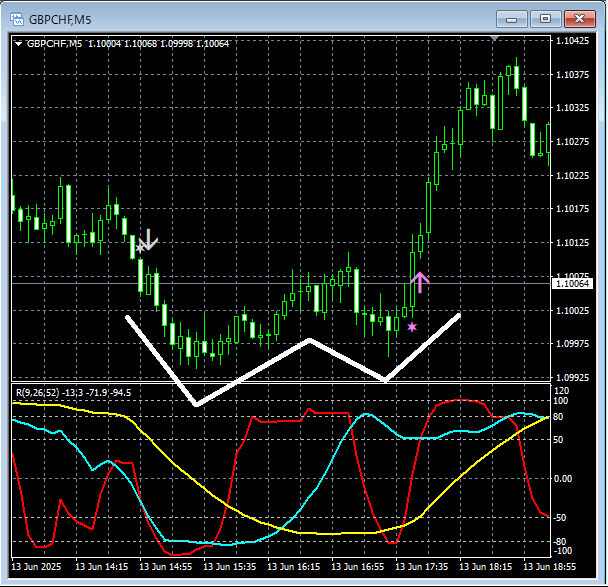Click the indicator scale value 0.00
Image resolution: width=608 pixels, height=587 pixels.
[563, 479]
